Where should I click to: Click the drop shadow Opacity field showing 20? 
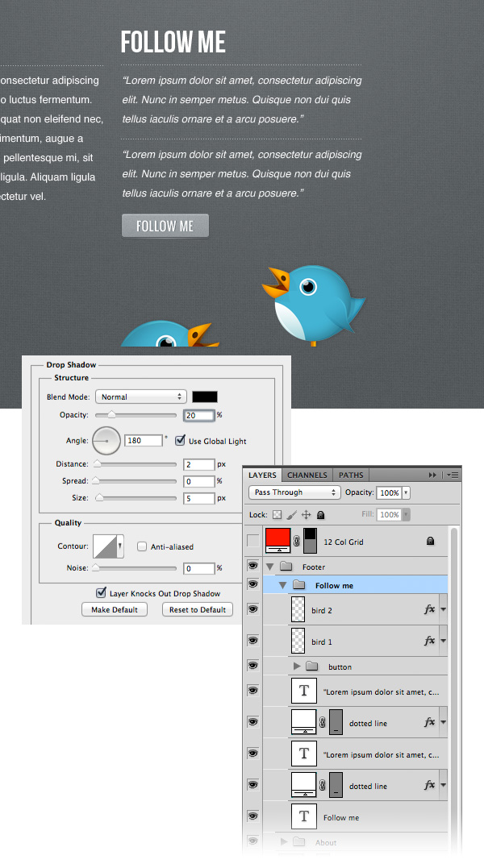199,415
